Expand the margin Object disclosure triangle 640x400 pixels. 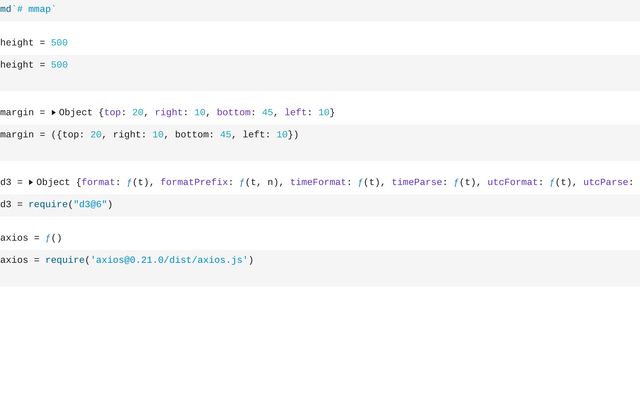click(x=54, y=113)
